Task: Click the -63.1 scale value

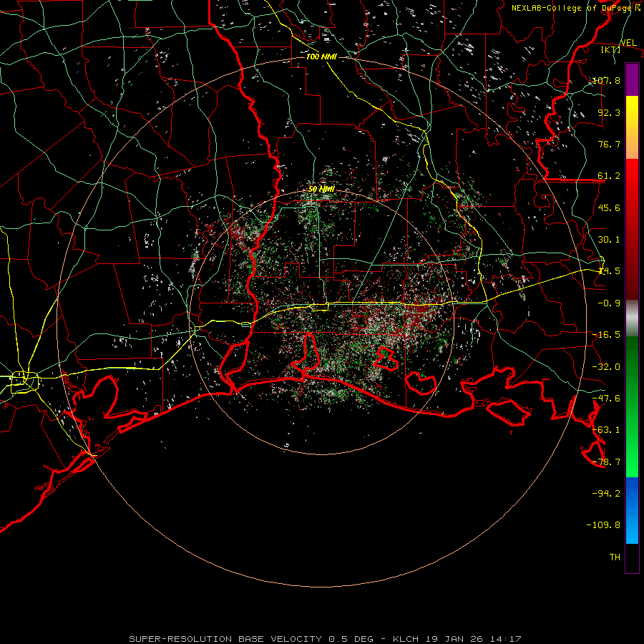Action: coord(607,430)
